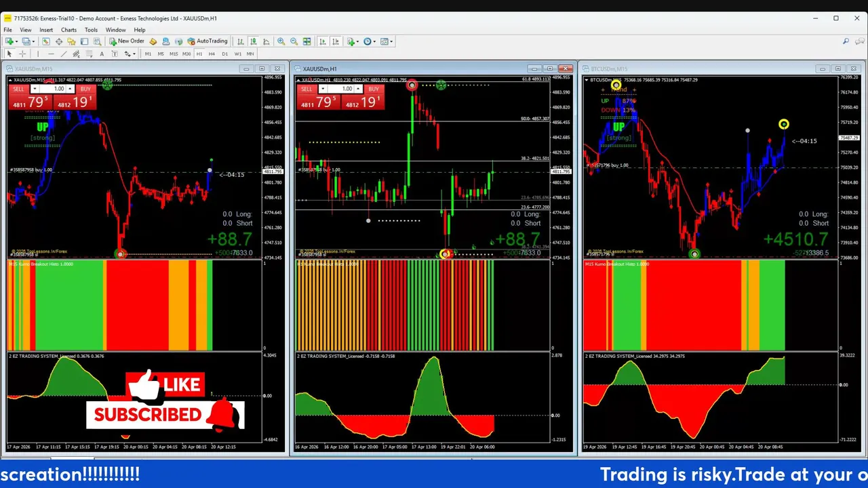Open the Charts menu
Viewport: 868px width, 488px height.
[68, 30]
